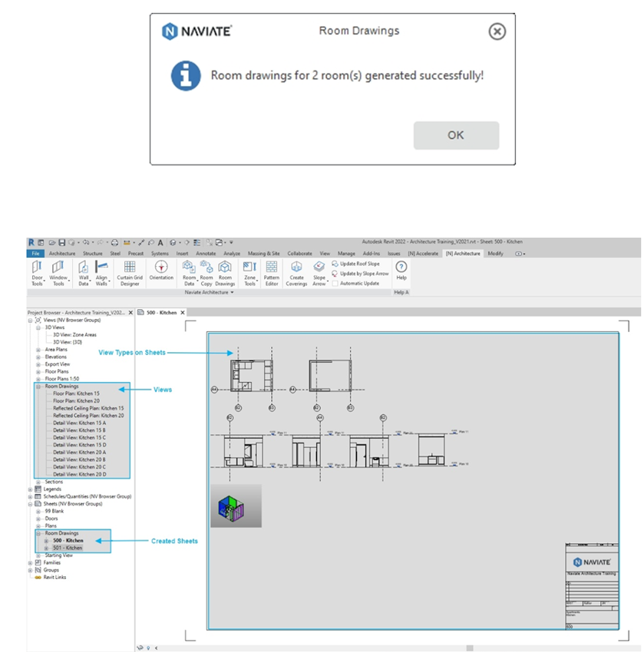The width and height of the screenshot is (644, 652).
Task: Switch to the Annotate ribbon tab
Action: click(x=206, y=254)
